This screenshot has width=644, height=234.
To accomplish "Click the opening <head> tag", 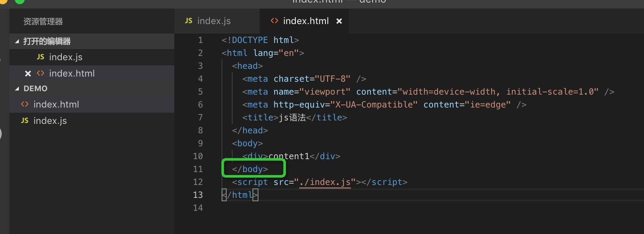I will coord(247,66).
